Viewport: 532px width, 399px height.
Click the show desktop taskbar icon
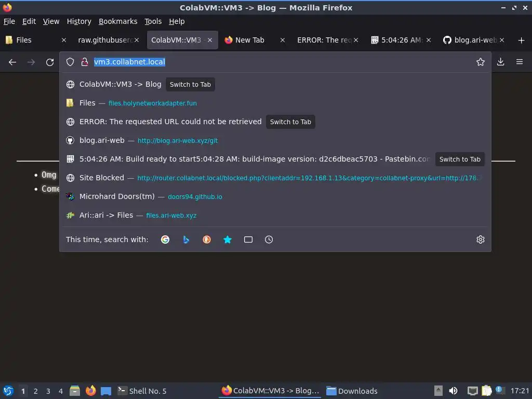click(106, 391)
